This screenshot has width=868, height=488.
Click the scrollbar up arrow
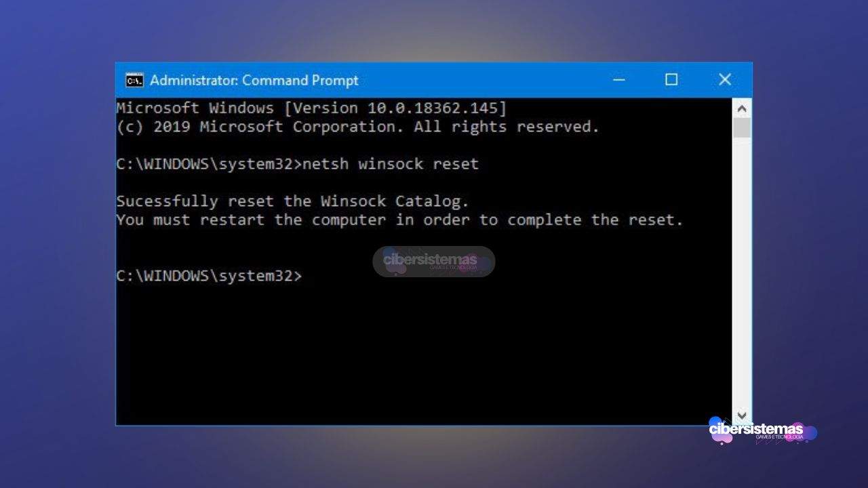pos(742,108)
